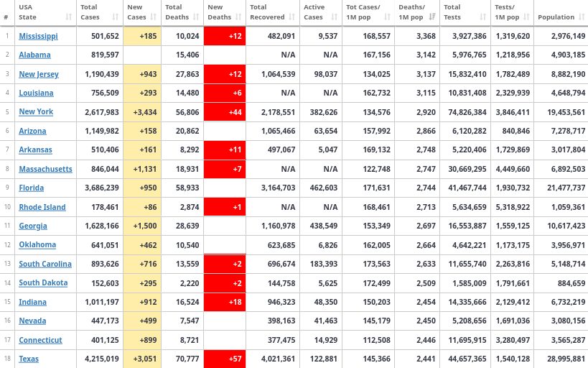The image size is (588, 368).
Task: Visit the Rhode Island link
Action: [42, 207]
